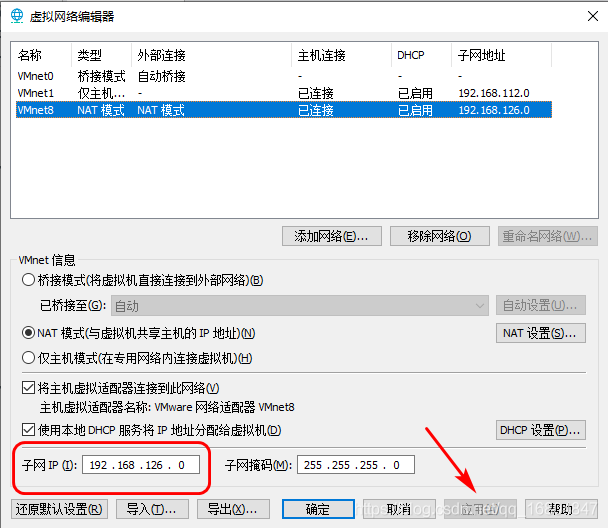Click 还原默认设置(R) button

point(59,509)
